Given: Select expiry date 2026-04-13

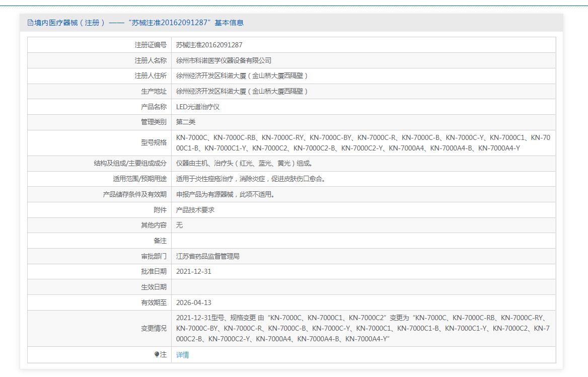Looking at the screenshot, I should point(193,303).
